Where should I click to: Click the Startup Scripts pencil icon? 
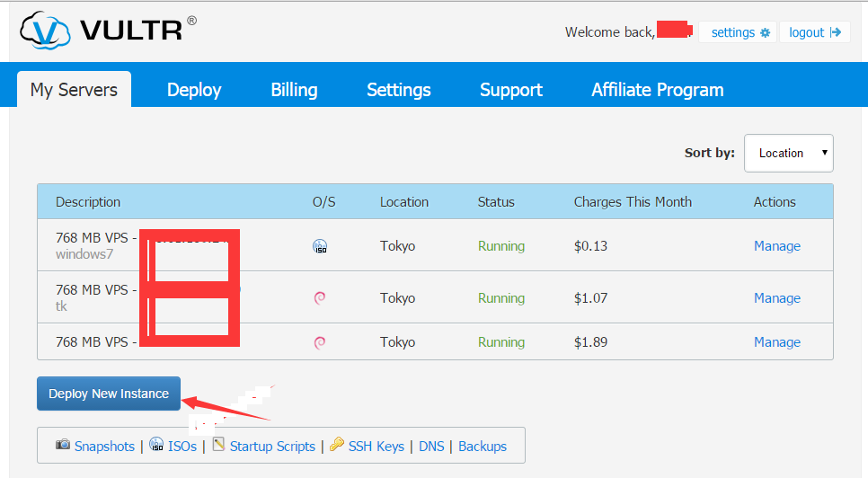click(x=218, y=445)
